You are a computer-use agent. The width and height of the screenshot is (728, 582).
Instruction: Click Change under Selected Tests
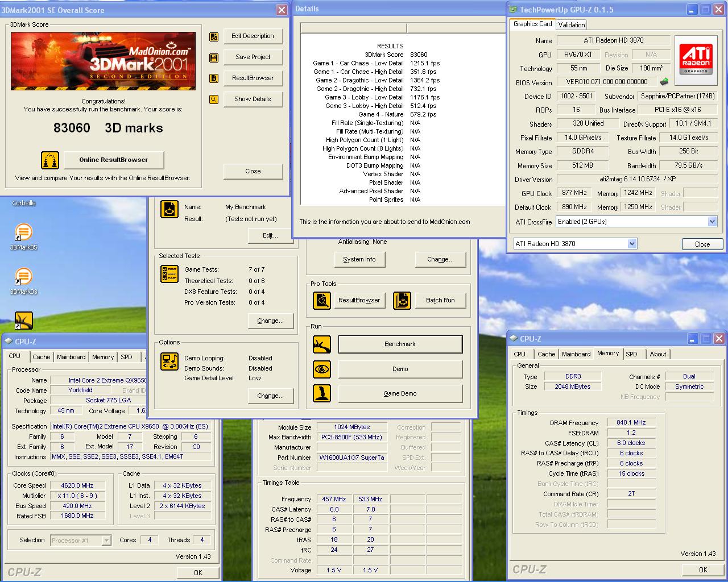click(271, 321)
